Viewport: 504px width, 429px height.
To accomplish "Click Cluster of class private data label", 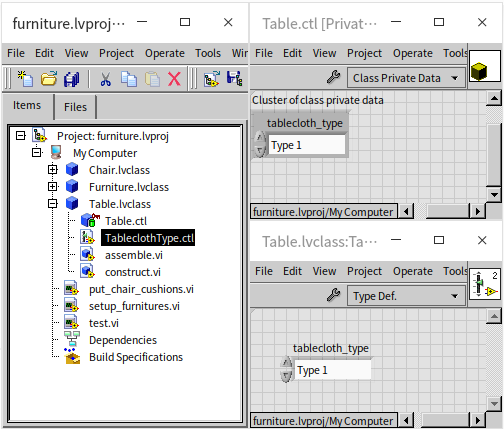I will tap(318, 100).
